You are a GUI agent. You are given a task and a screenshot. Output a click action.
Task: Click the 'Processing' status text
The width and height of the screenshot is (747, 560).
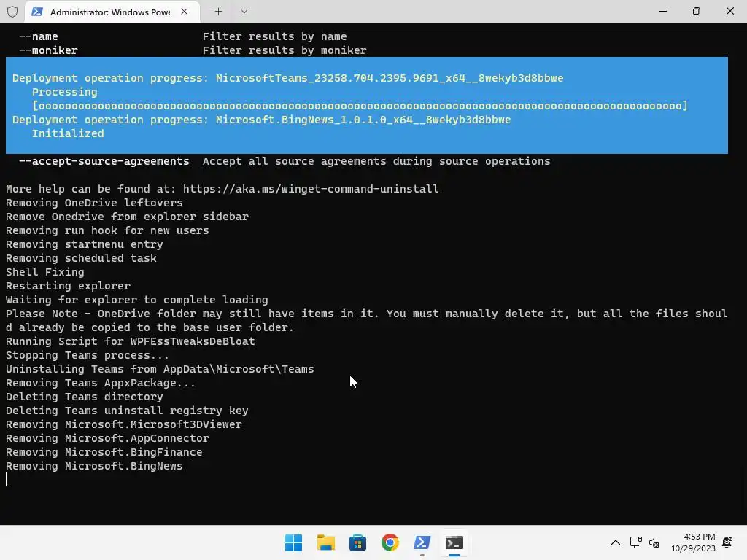point(64,92)
